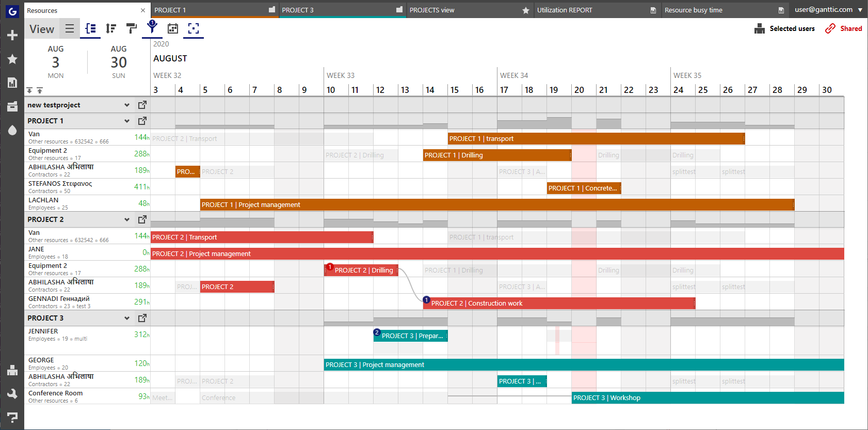Switch to the PROJECT 1 tab
Image resolution: width=868 pixels, height=430 pixels.
pyautogui.click(x=215, y=10)
